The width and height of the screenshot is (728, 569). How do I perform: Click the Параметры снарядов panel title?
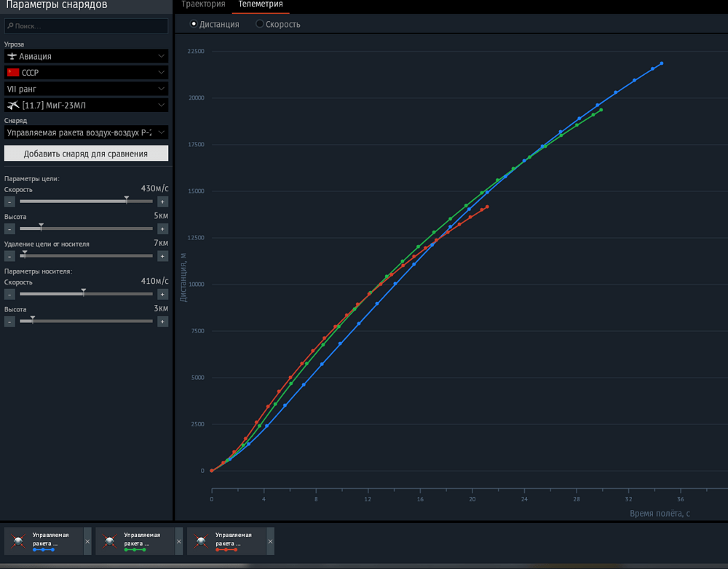click(x=57, y=4)
